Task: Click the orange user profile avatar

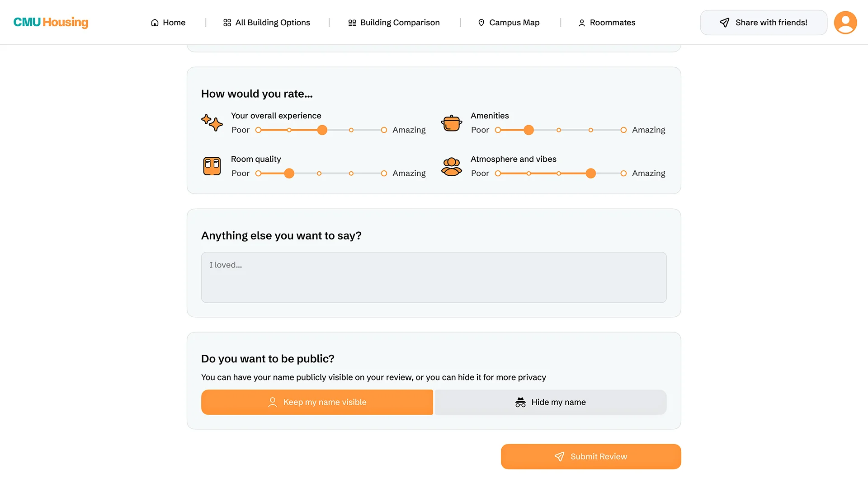Action: tap(845, 23)
